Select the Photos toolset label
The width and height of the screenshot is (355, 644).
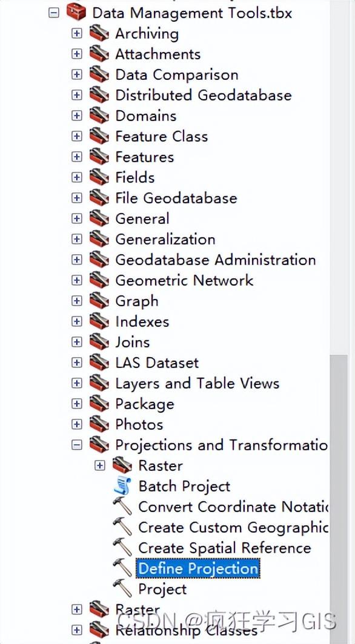point(139,424)
